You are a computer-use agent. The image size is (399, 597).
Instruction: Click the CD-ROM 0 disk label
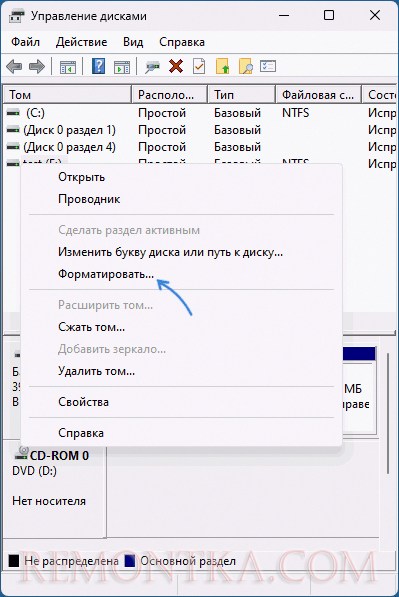[59, 456]
